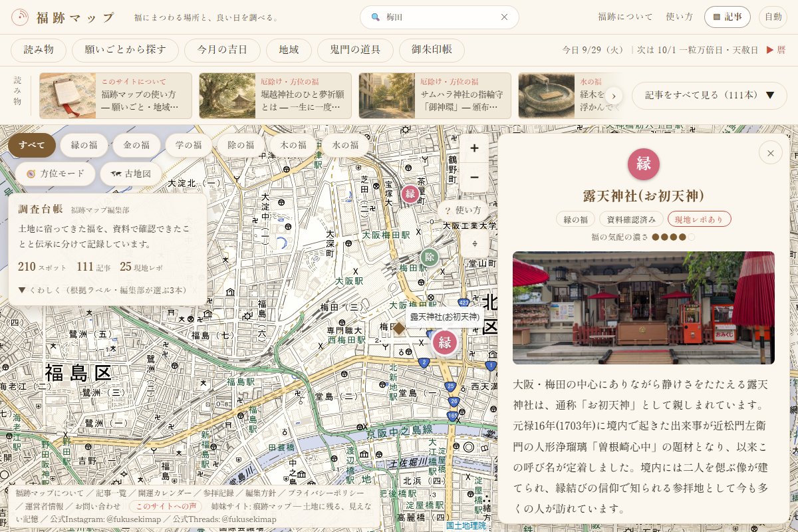
Task: Select the 読み物 nav pill
Action: [x=39, y=50]
